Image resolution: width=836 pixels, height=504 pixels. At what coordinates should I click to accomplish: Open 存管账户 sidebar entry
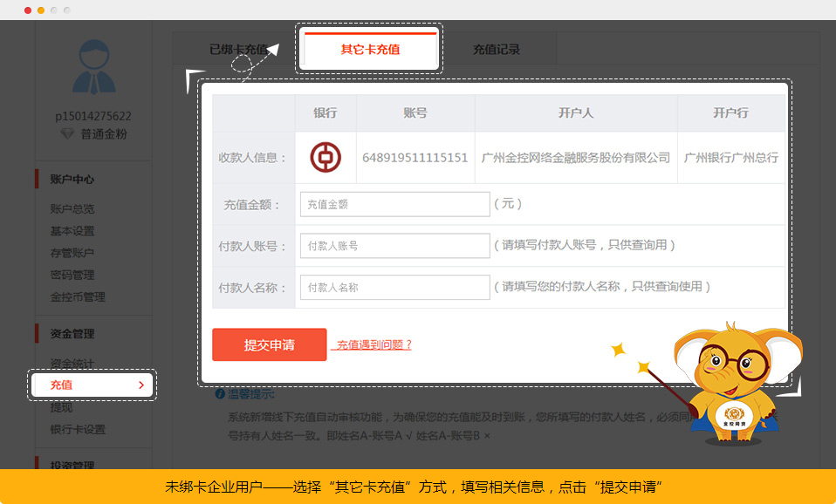[72, 253]
